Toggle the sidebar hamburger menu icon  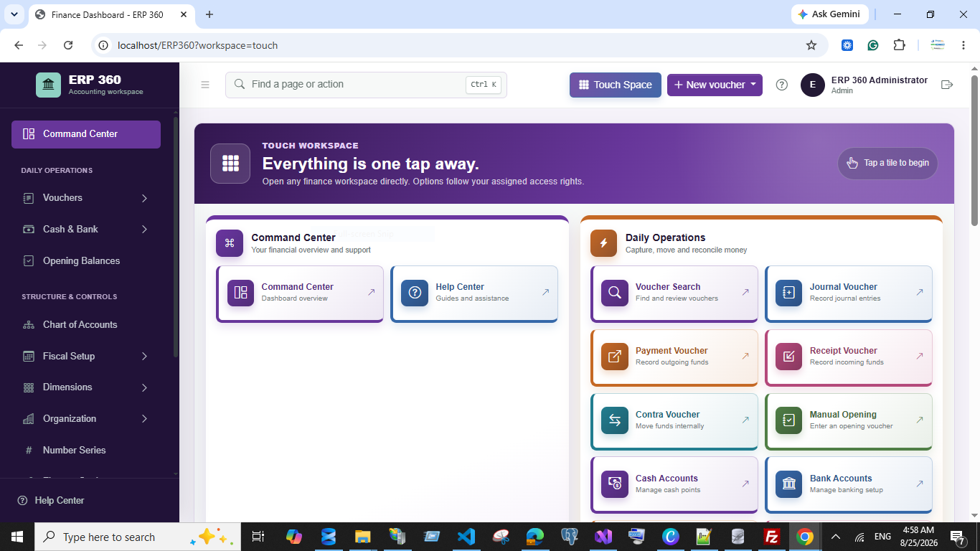tap(205, 85)
